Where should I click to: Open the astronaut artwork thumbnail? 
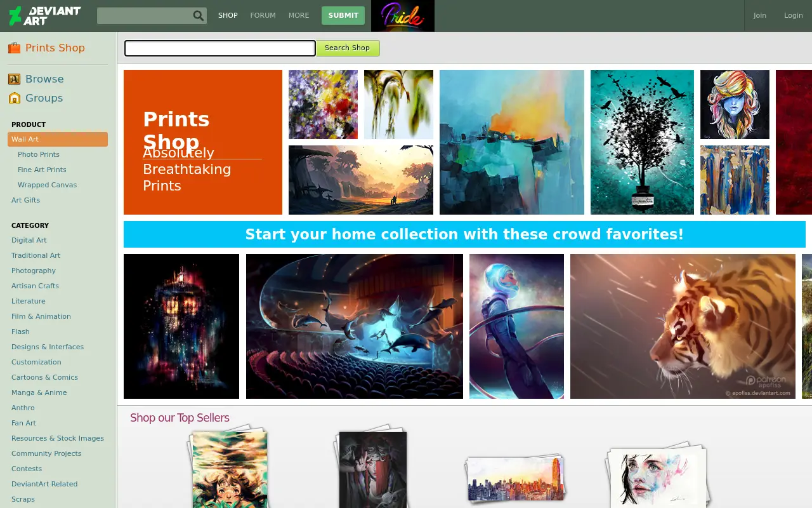pyautogui.click(x=516, y=326)
